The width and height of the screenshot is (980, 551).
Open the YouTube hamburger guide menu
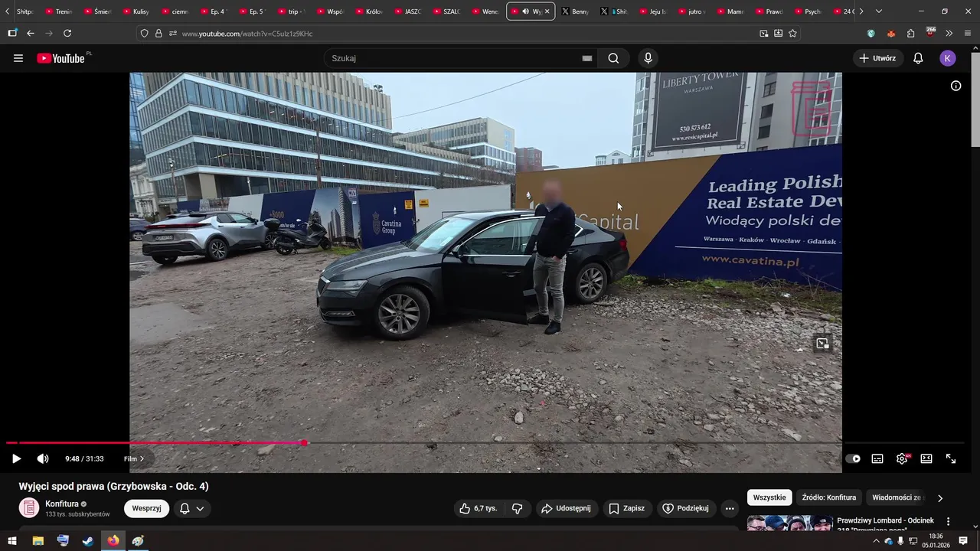pos(18,58)
